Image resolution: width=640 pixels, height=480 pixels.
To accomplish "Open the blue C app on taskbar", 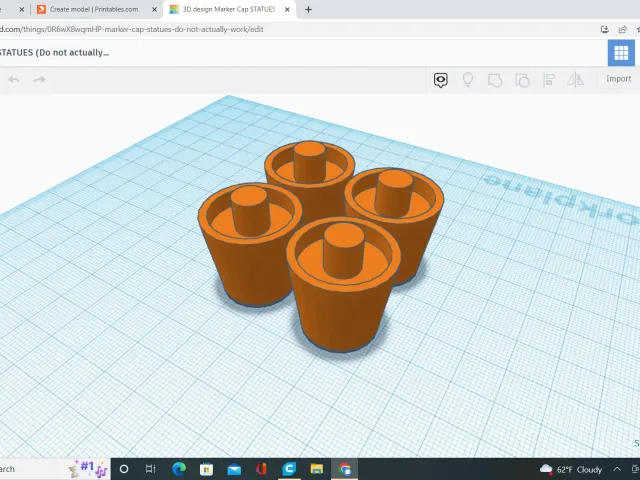I will [289, 469].
